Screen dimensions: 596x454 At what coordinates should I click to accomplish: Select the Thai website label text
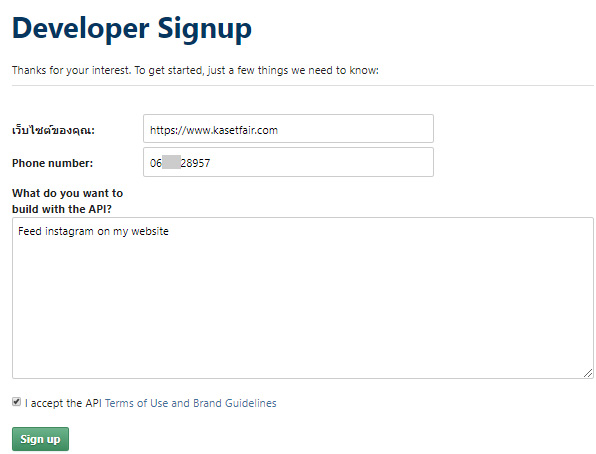[53, 130]
